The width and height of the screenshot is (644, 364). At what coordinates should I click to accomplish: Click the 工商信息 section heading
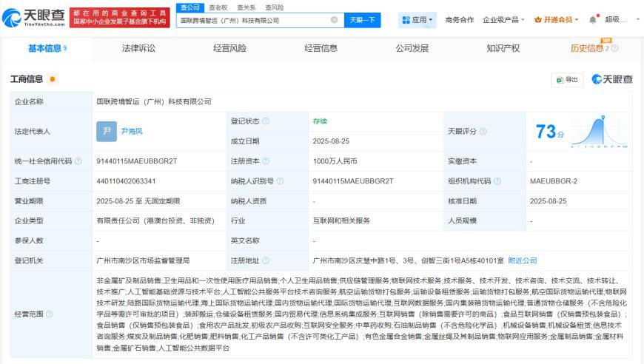(27, 78)
